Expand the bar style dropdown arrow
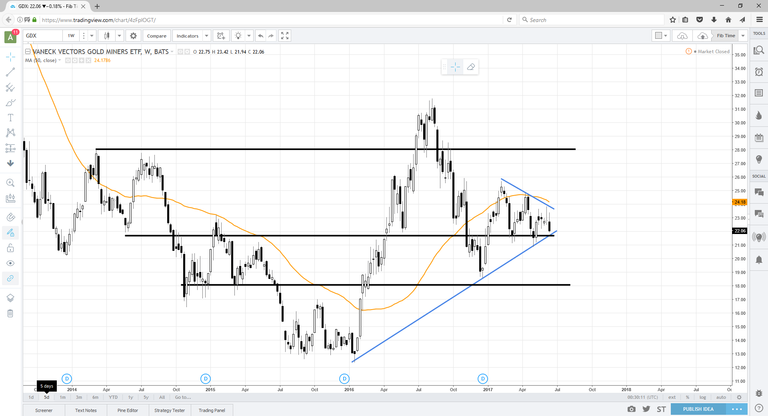768x416 pixels. [x=119, y=36]
